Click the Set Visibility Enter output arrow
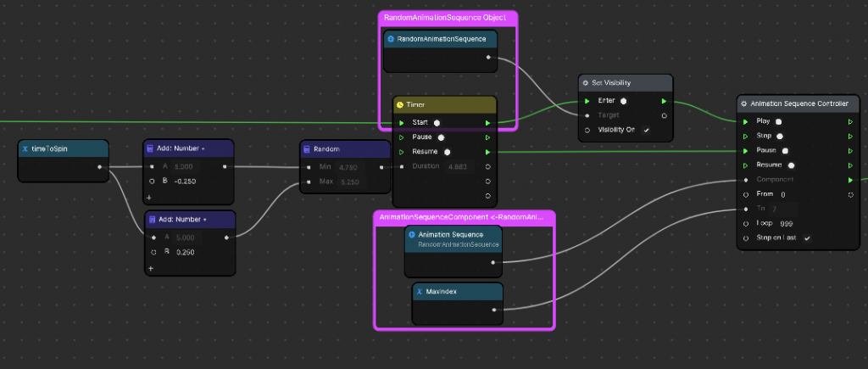This screenshot has height=369, width=868. click(664, 101)
